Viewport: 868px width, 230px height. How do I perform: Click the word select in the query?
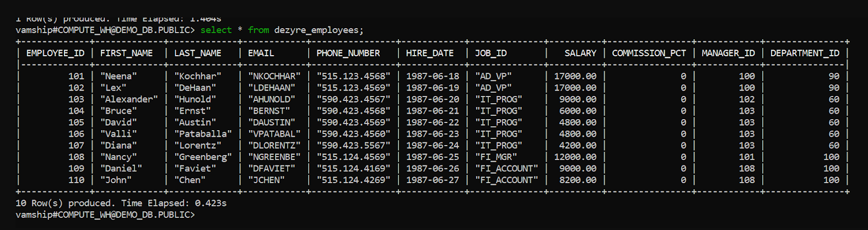(x=216, y=30)
